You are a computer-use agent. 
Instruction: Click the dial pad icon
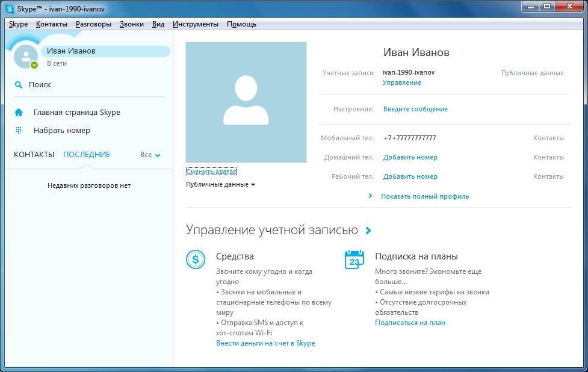(x=19, y=130)
